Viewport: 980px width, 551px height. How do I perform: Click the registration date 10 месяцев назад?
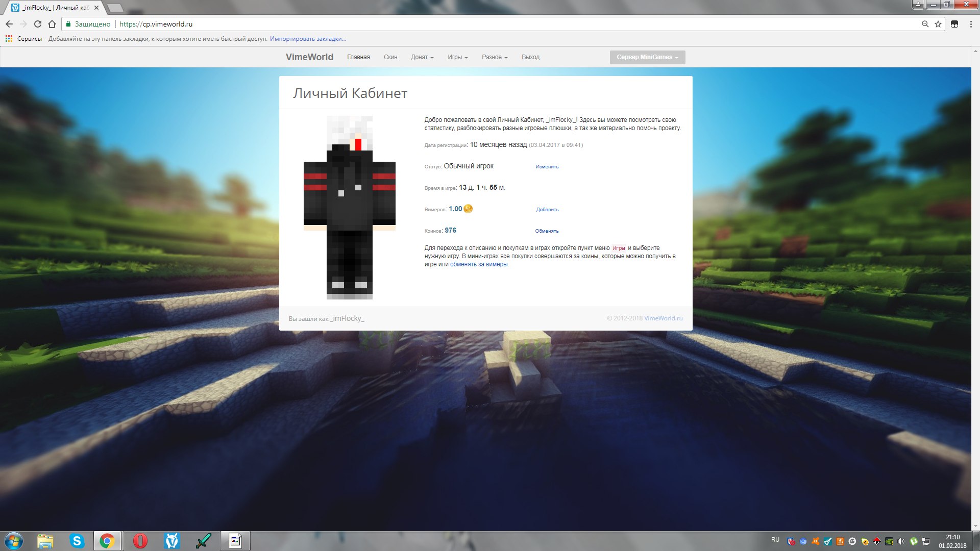pos(498,145)
